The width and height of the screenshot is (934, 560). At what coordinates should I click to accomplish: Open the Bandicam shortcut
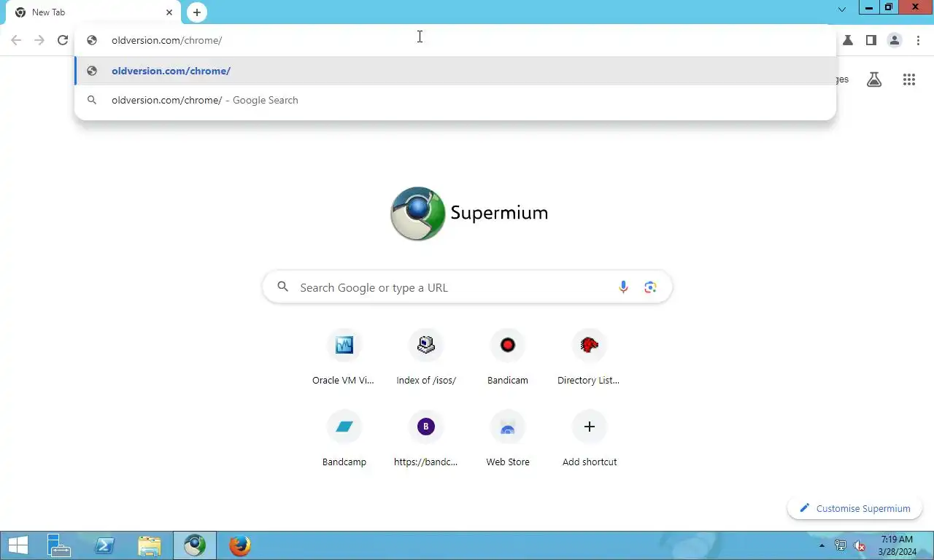508,357
